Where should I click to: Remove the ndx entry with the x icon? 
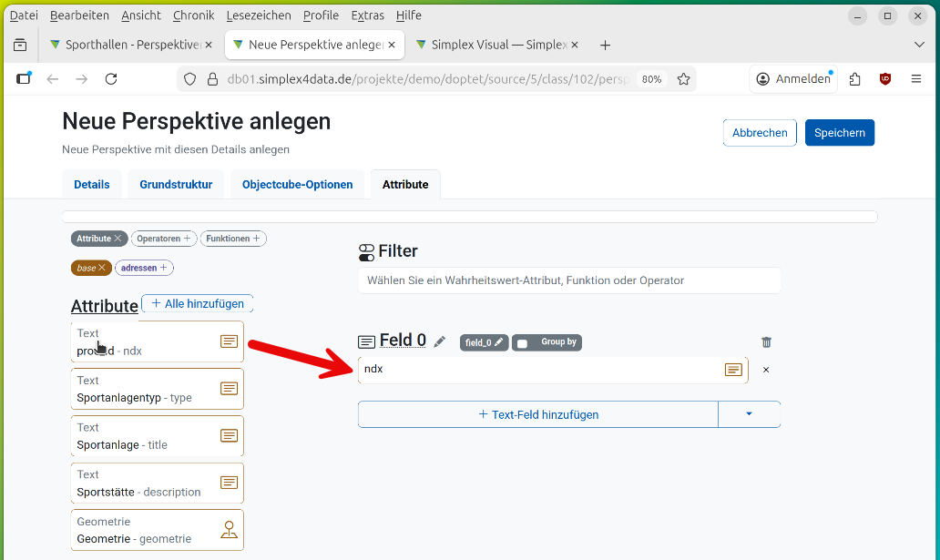[x=765, y=370]
